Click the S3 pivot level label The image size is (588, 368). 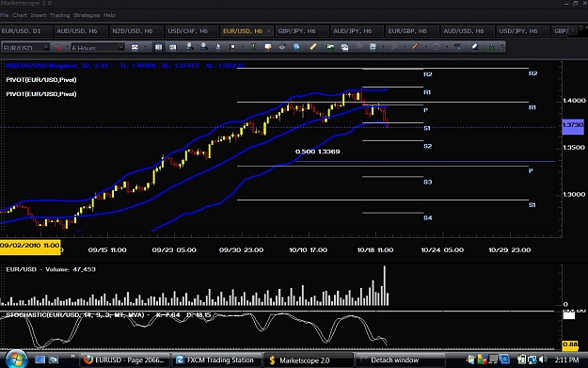click(428, 182)
